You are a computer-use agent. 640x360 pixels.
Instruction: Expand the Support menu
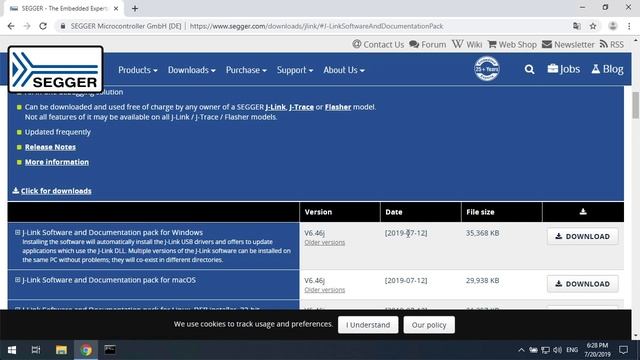[295, 70]
